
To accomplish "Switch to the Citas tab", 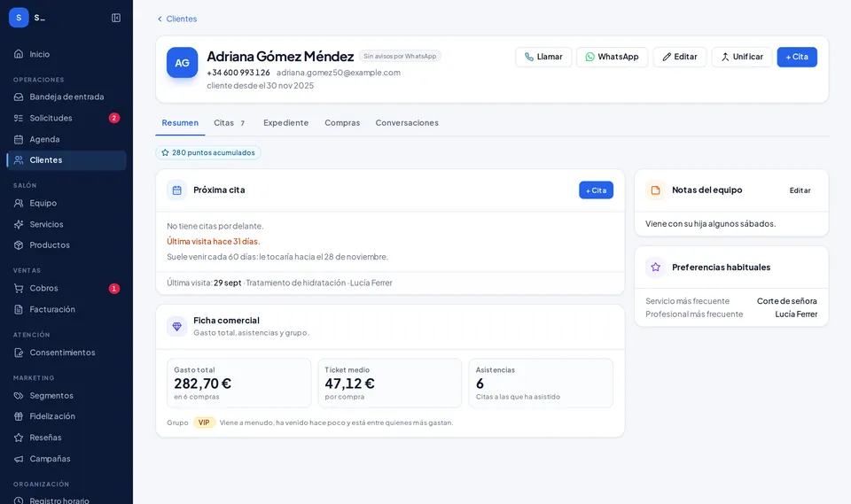I will tap(230, 123).
